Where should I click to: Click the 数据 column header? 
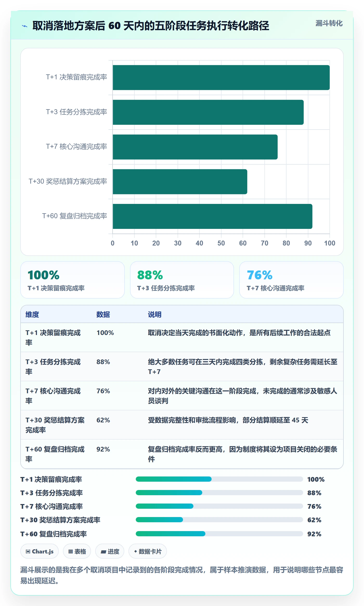(103, 314)
